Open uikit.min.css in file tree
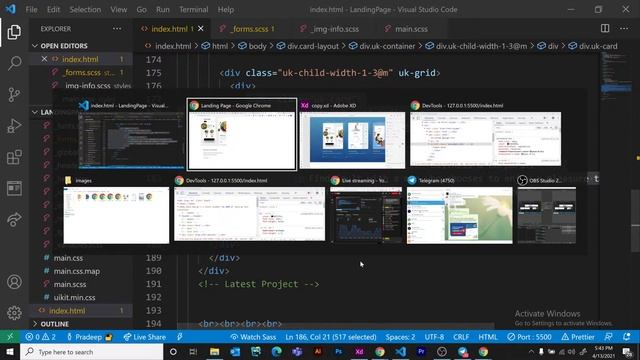640x360 pixels. pos(74,298)
